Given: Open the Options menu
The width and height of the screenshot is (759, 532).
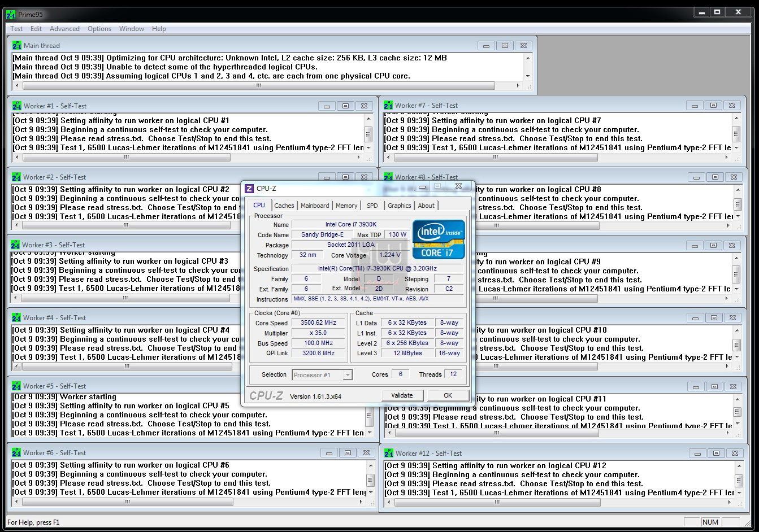Looking at the screenshot, I should point(99,29).
